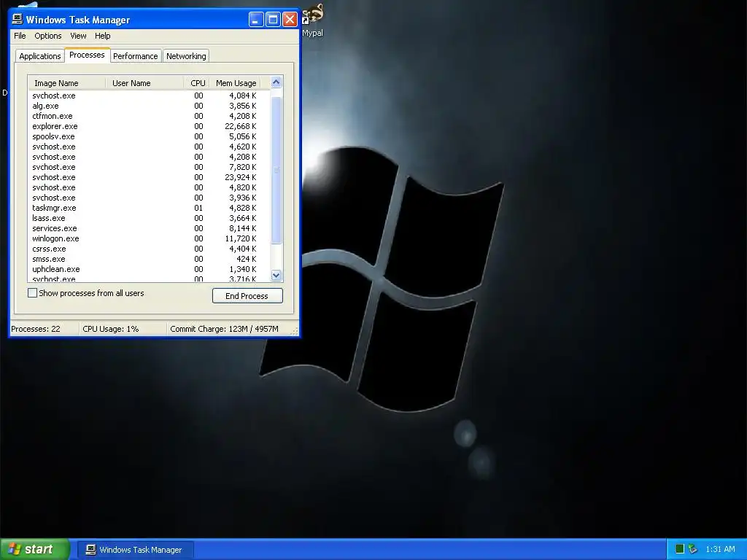Open the Mypal desktop shortcut icon
This screenshot has width=747, height=560.
(312, 19)
